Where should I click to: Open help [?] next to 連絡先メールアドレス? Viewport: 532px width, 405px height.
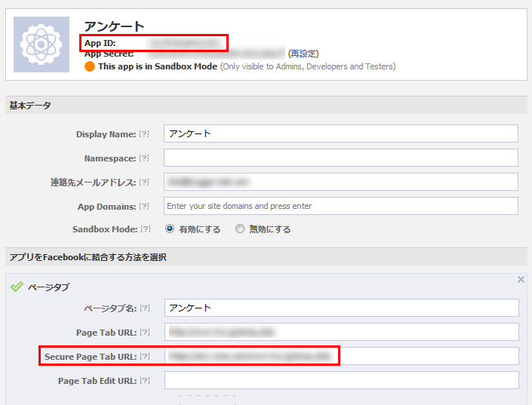point(144,183)
